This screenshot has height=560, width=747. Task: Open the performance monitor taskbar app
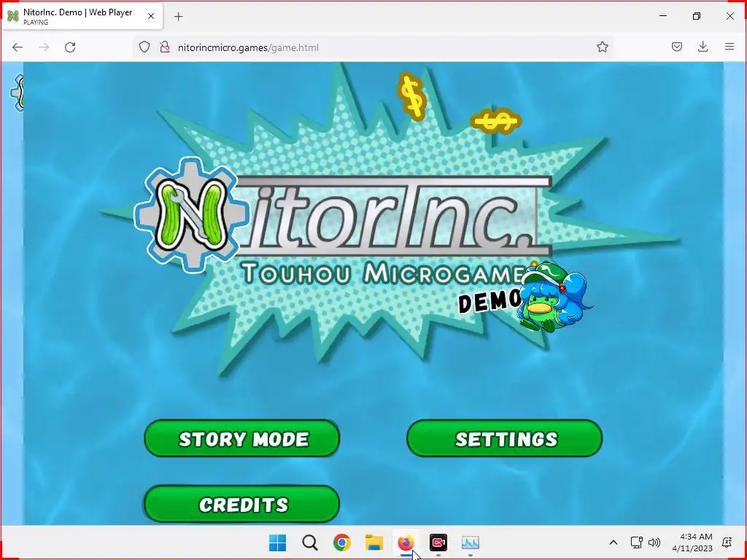click(471, 542)
